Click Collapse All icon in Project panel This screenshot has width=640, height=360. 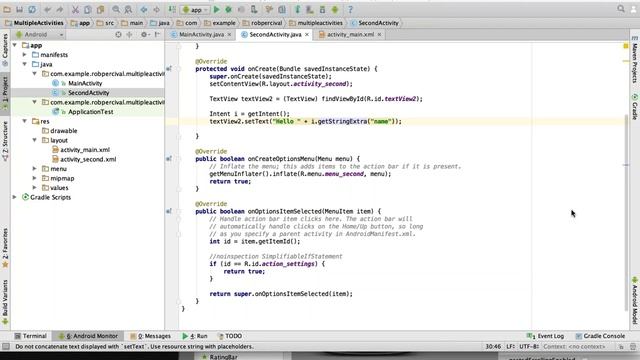pos(129,35)
